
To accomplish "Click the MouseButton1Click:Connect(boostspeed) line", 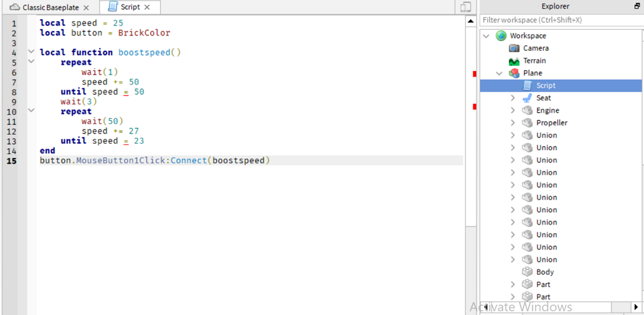I will [155, 160].
